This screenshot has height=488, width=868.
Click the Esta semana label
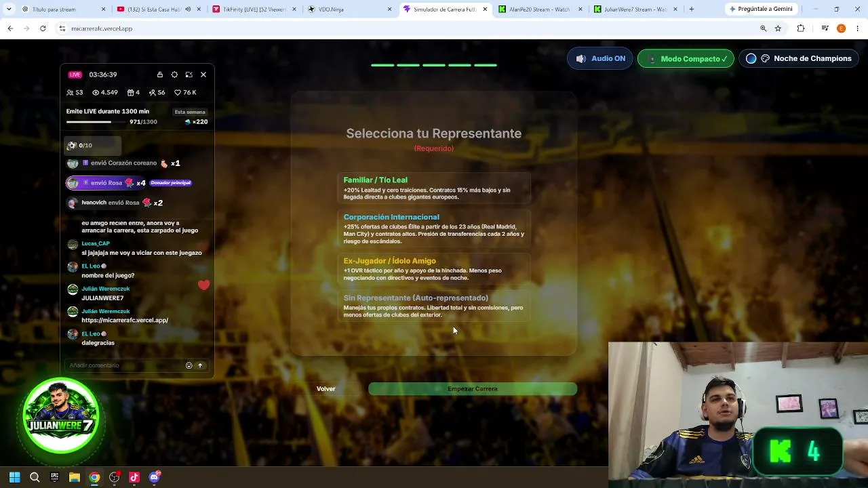point(190,112)
